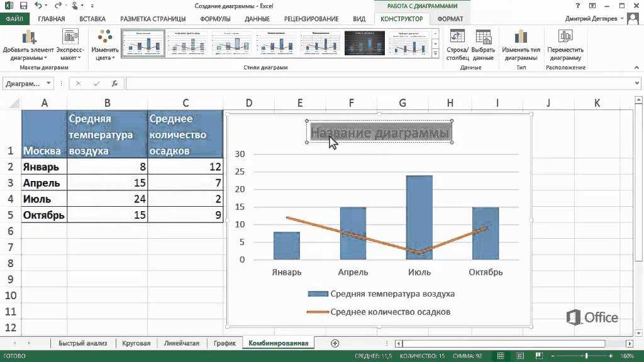
Task: Click inside the formula bar
Action: (x=379, y=84)
